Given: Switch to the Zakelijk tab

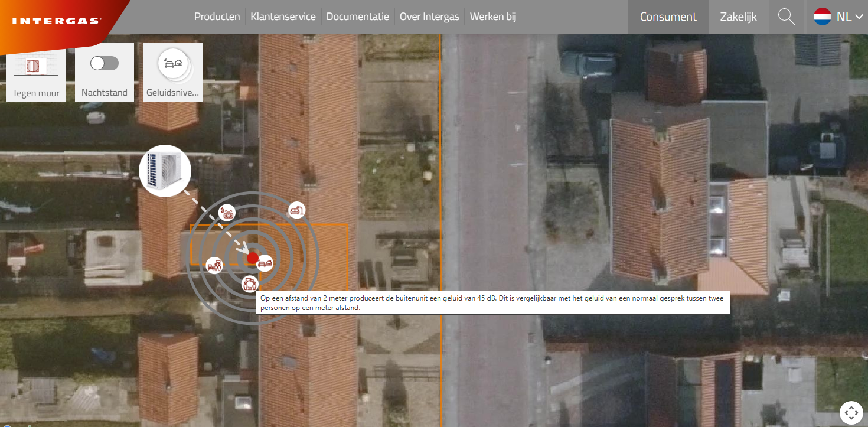Looking at the screenshot, I should coord(738,17).
